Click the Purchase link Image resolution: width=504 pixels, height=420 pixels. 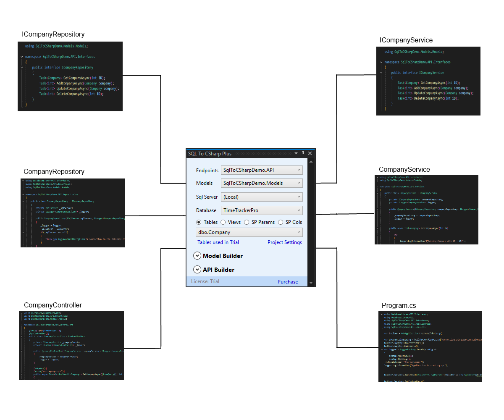pos(288,282)
